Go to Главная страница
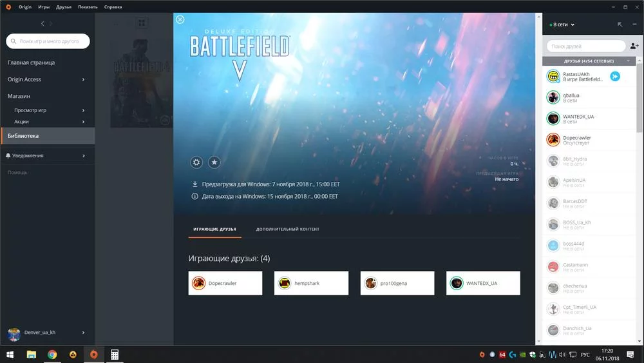This screenshot has width=644, height=363. [x=31, y=63]
